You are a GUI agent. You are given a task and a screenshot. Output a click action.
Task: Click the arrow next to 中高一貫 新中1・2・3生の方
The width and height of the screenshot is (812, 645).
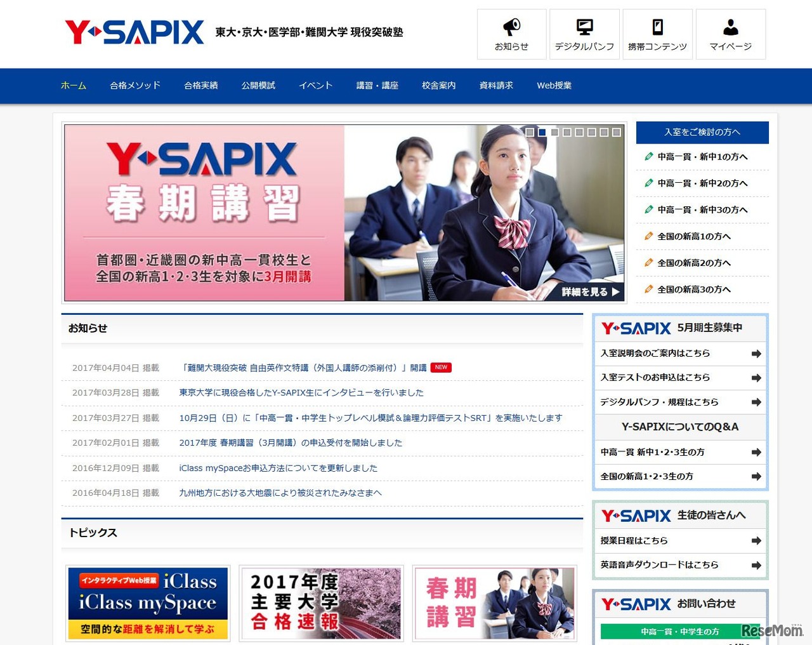756,452
